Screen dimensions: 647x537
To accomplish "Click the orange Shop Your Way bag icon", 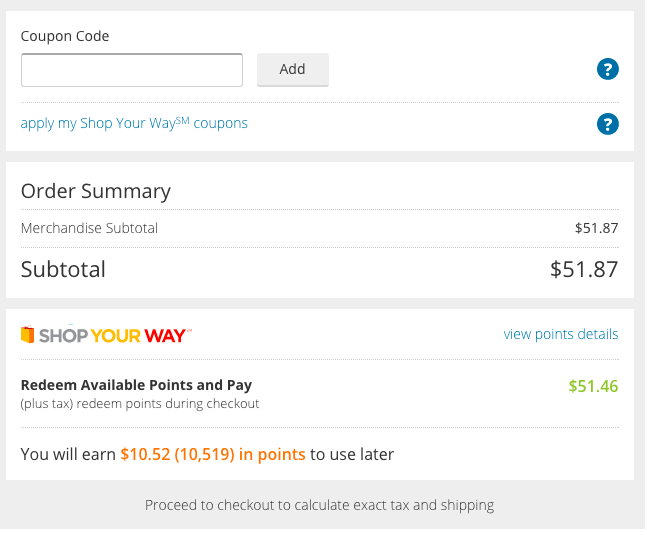I will tap(28, 335).
